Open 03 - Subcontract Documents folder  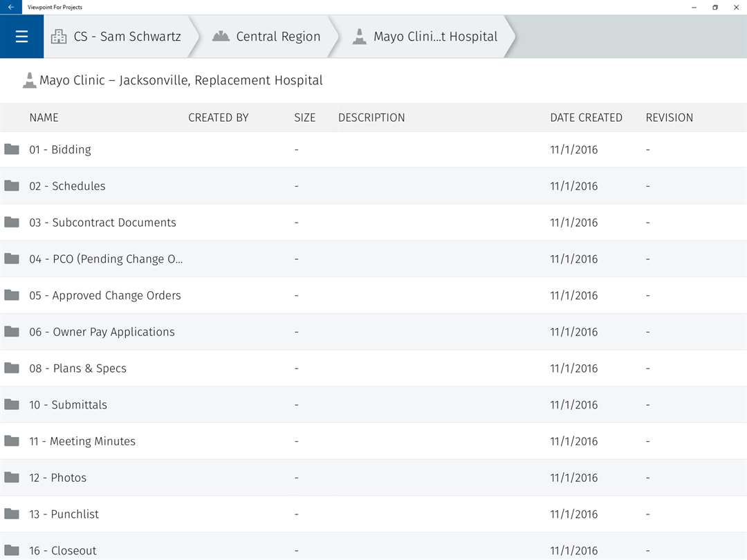[x=102, y=223]
